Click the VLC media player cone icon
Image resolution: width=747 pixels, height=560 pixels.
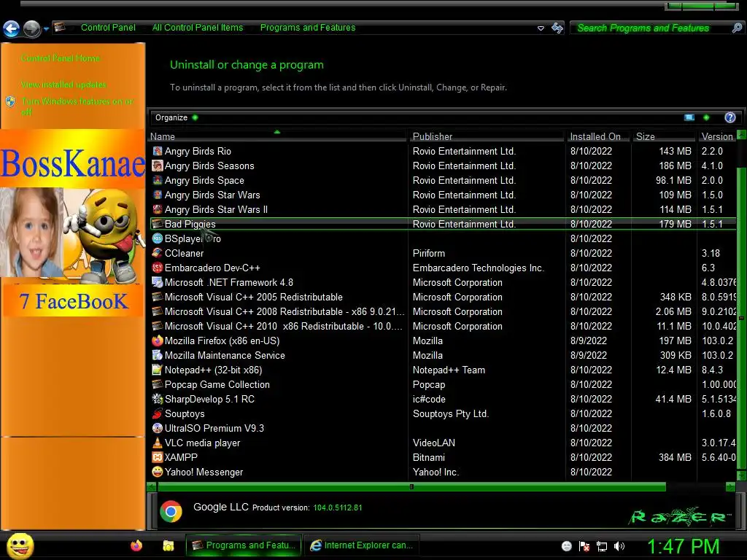click(158, 443)
